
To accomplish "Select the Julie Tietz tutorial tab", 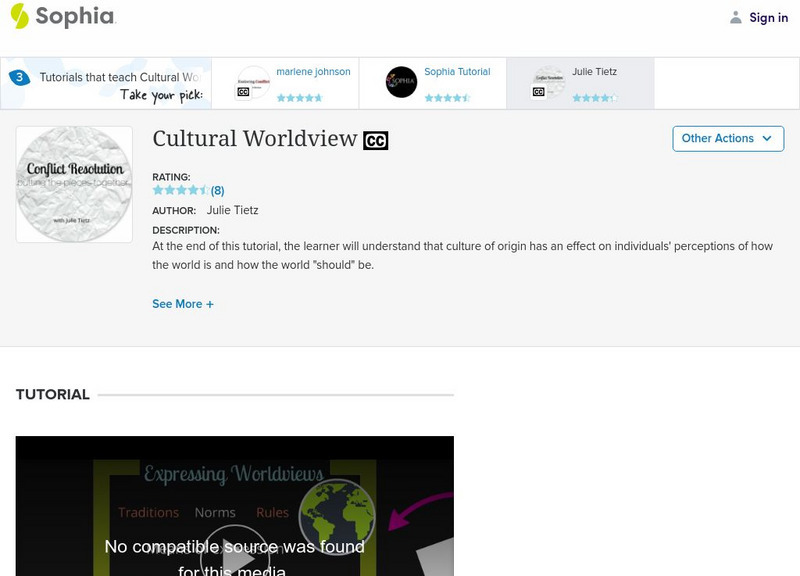I will (x=583, y=83).
